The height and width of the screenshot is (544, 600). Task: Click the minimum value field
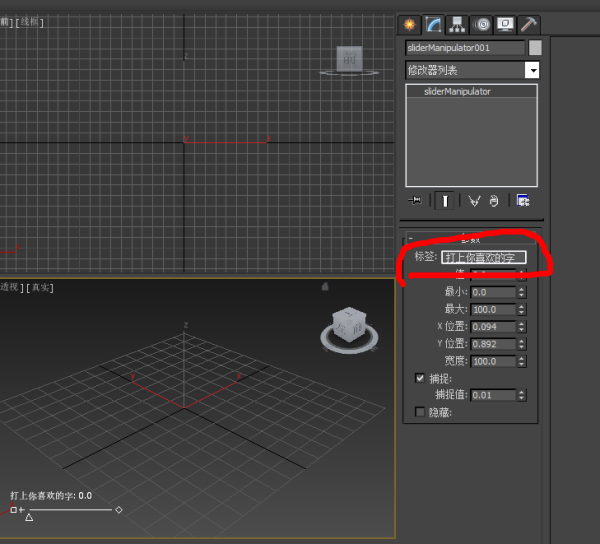493,292
